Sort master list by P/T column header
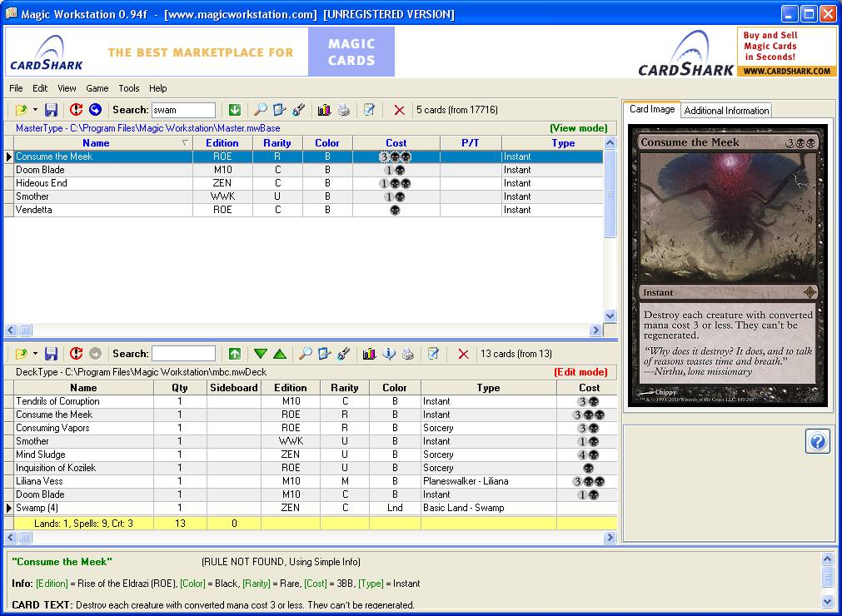 tap(471, 142)
